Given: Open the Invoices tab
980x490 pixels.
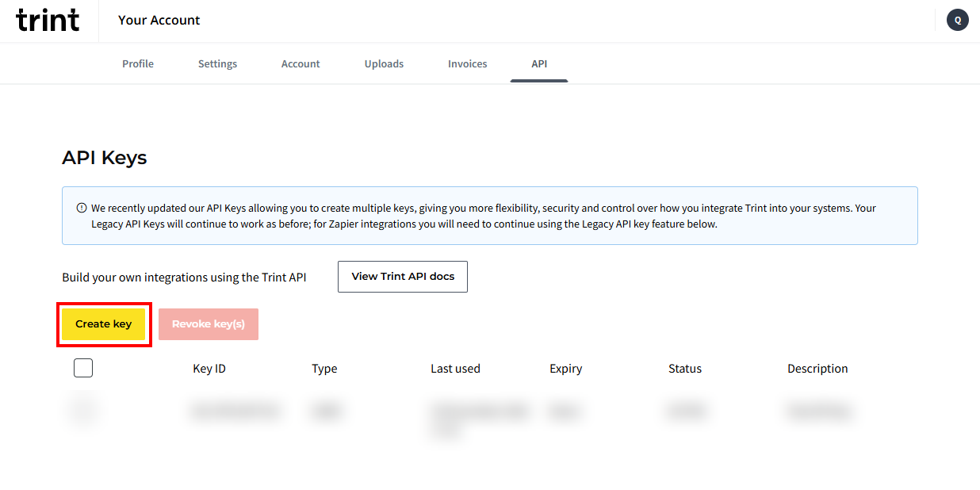Looking at the screenshot, I should pyautogui.click(x=467, y=63).
